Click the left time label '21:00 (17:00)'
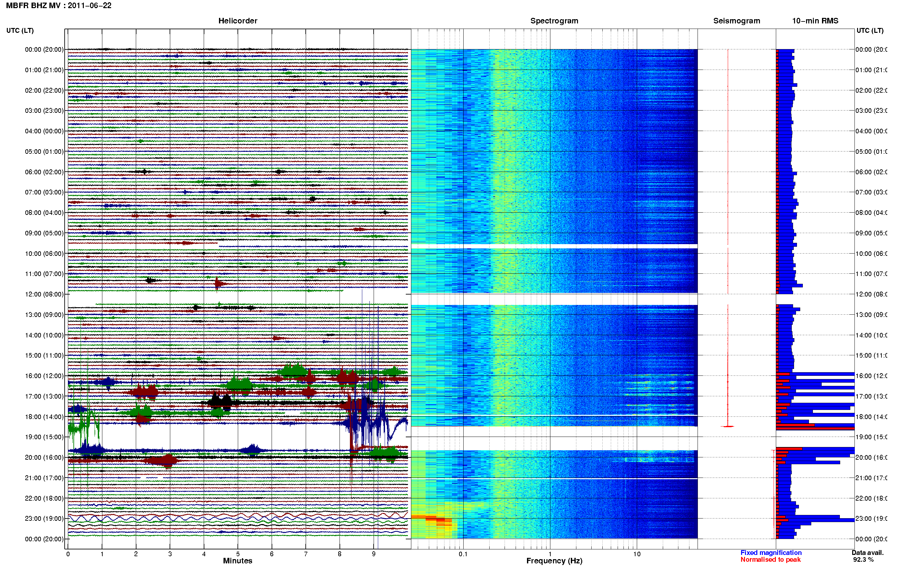The height and width of the screenshot is (578, 924). (x=44, y=478)
